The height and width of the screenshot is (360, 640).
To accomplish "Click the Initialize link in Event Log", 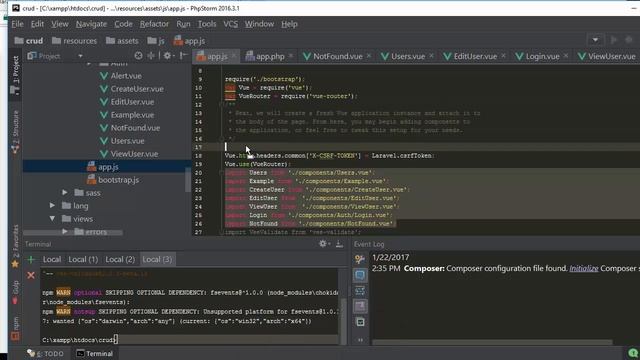I will pyautogui.click(x=584, y=269).
